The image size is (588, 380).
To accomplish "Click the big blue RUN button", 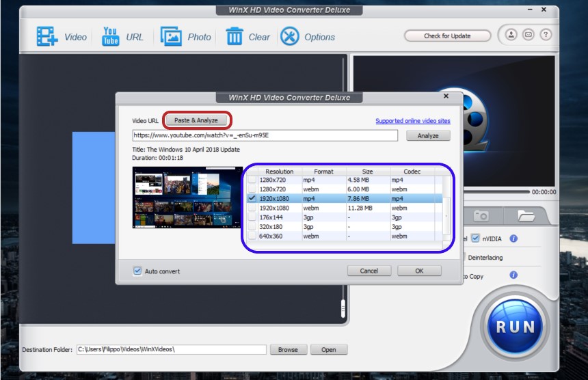I will click(516, 327).
